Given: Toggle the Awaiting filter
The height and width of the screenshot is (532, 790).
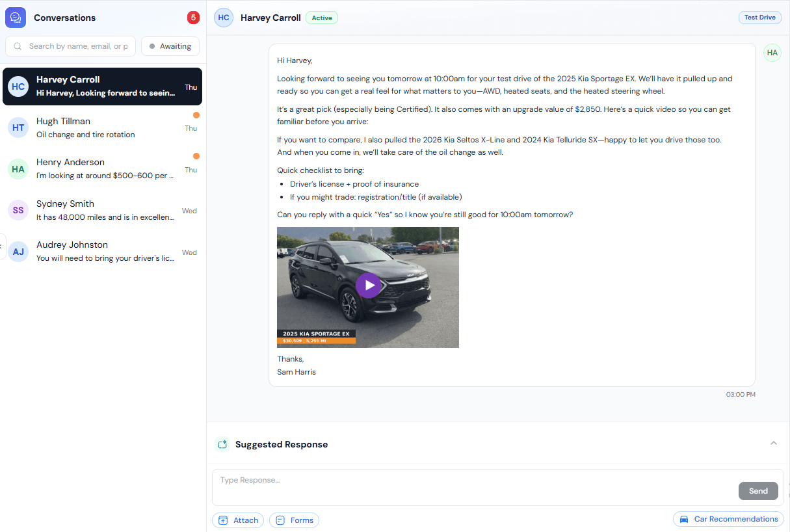Looking at the screenshot, I should pyautogui.click(x=170, y=46).
